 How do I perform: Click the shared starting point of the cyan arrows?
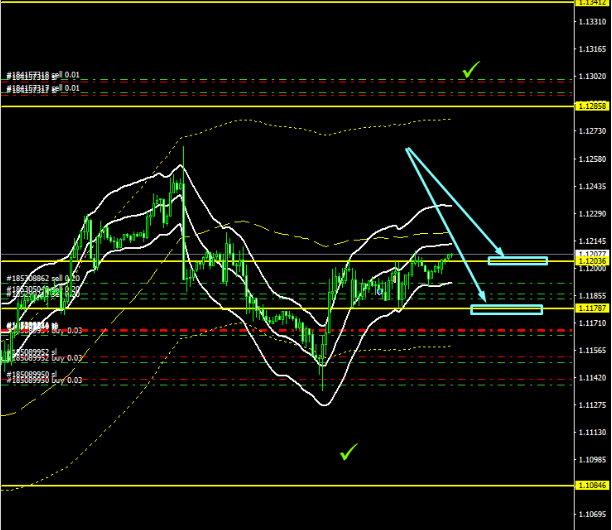point(406,149)
